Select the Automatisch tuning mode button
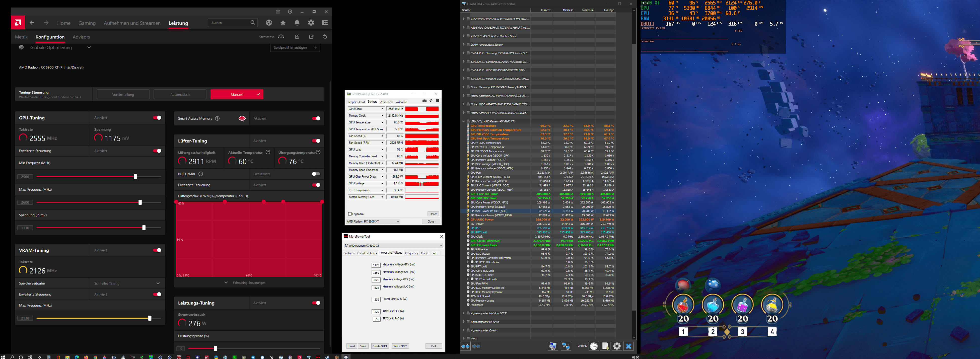 [180, 94]
